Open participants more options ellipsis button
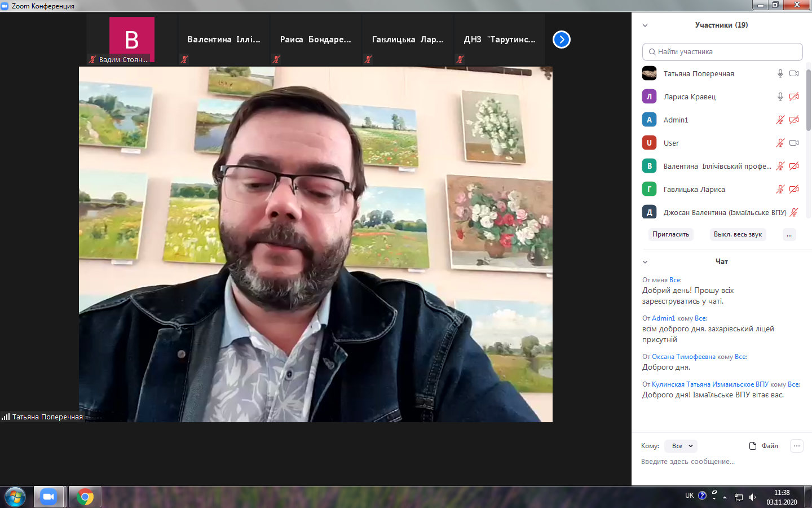This screenshot has height=508, width=812. pos(789,234)
